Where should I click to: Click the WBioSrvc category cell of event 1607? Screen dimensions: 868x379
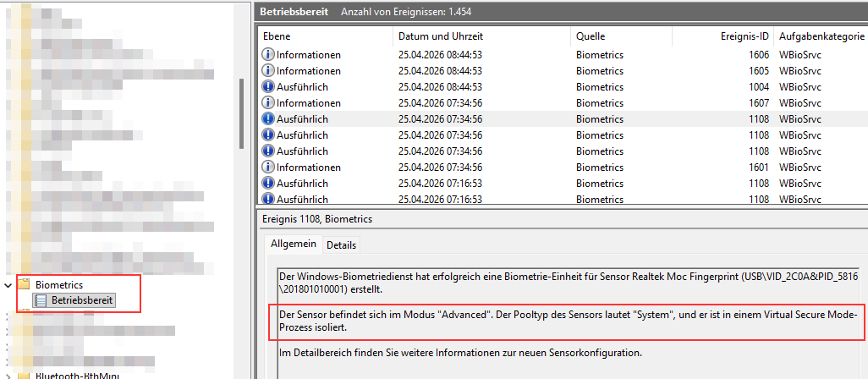pyautogui.click(x=800, y=103)
